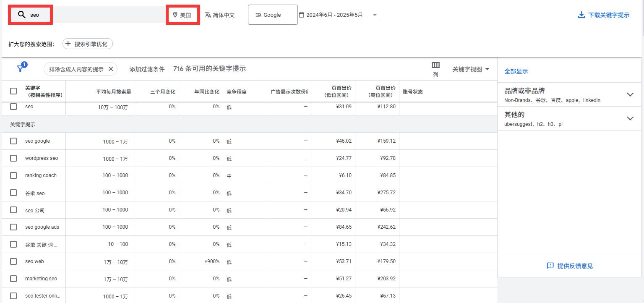Click the 提供反馈意见 button
644x303 pixels.
click(569, 266)
